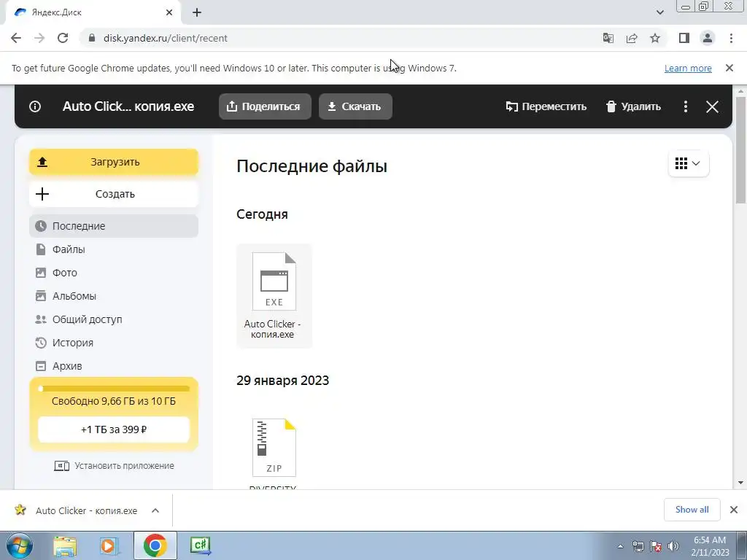
Task: Click the Сегодня section heading
Action: coord(262,214)
